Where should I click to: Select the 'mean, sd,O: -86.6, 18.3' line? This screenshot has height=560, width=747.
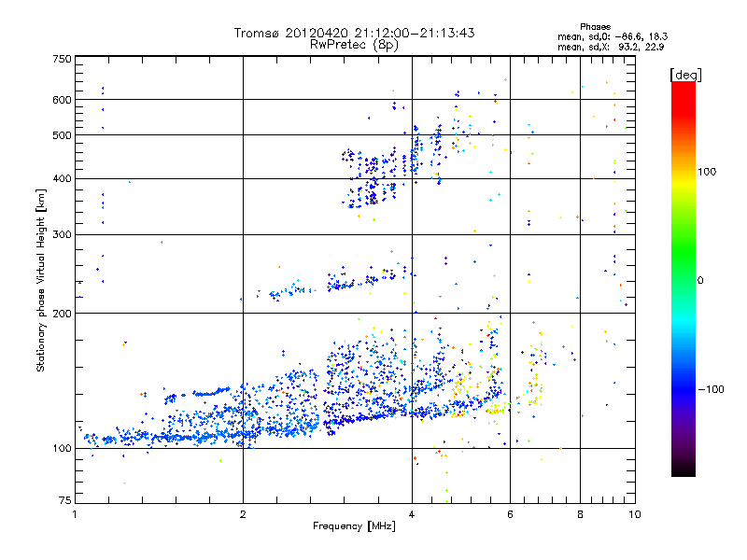point(613,36)
